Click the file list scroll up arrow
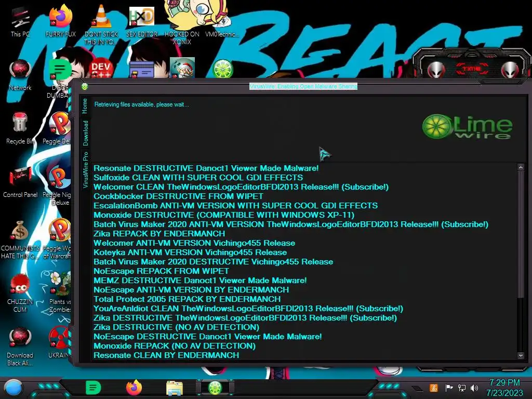This screenshot has height=399, width=532. [521, 167]
